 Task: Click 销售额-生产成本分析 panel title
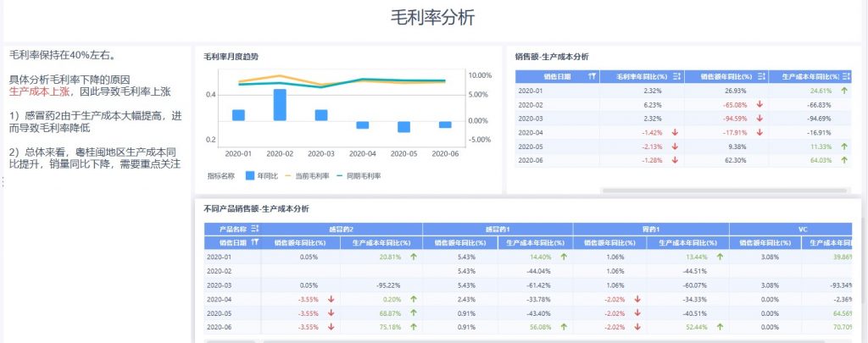coord(551,57)
